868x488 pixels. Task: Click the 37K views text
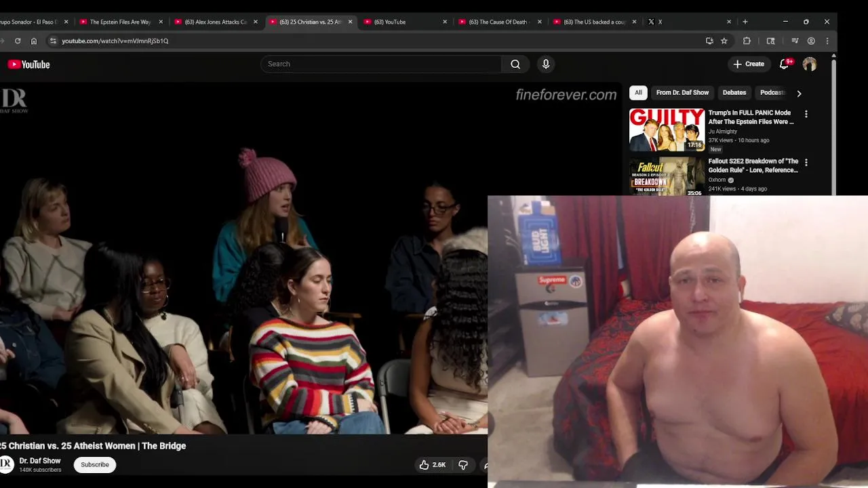point(720,140)
